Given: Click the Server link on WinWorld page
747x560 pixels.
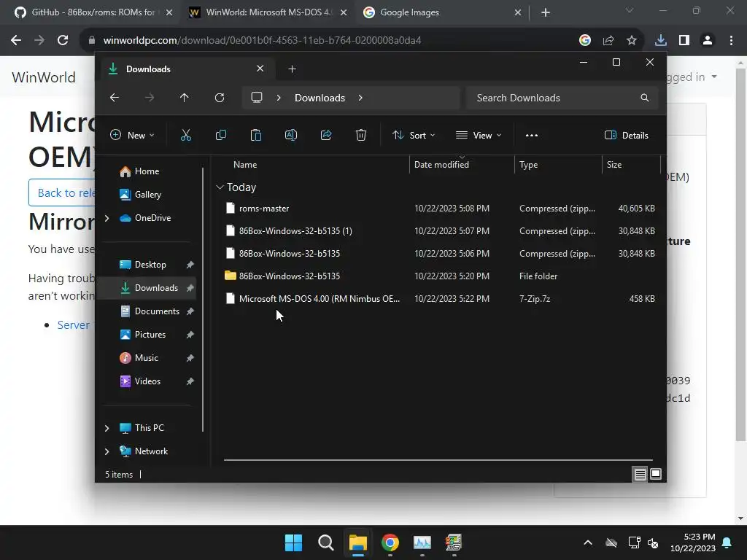Looking at the screenshot, I should tap(74, 324).
